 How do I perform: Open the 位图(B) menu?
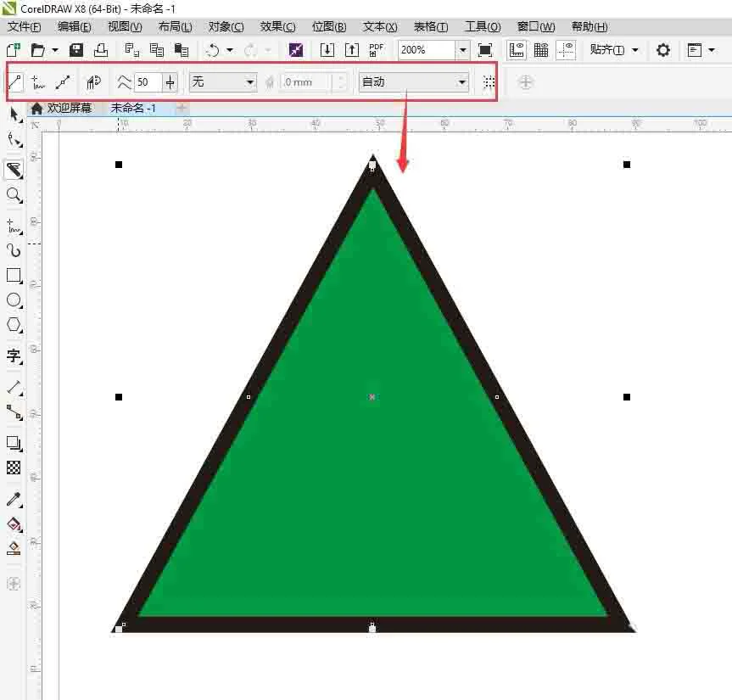click(x=329, y=27)
